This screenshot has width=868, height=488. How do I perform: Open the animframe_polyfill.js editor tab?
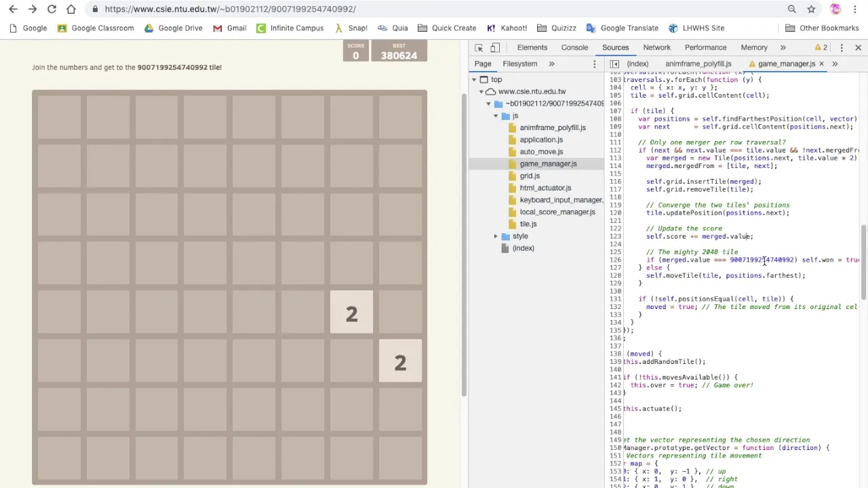point(698,64)
